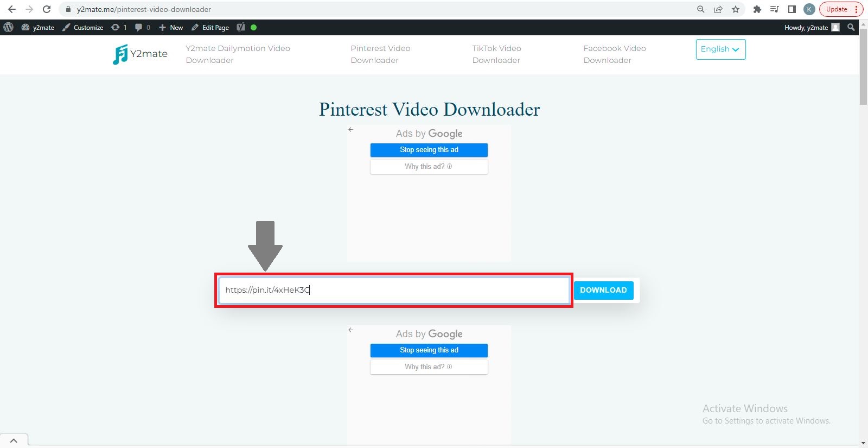The image size is (868, 448).
Task: Open Customize in the admin bar
Action: pyautogui.click(x=82, y=27)
